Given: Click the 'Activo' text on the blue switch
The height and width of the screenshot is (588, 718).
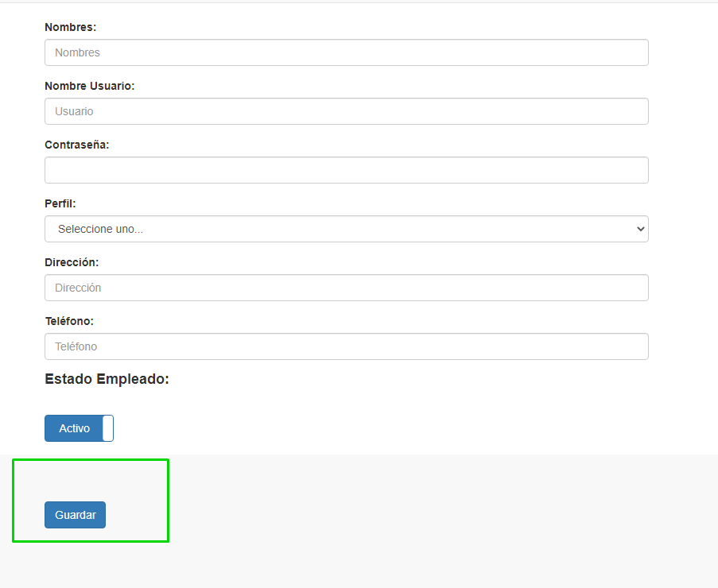Looking at the screenshot, I should pos(74,428).
